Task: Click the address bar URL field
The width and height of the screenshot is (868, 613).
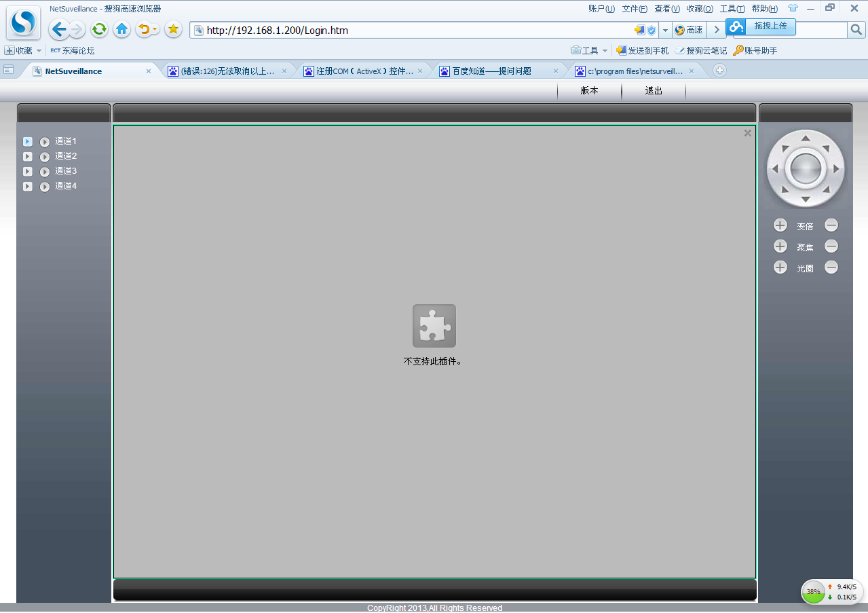Action: pyautogui.click(x=407, y=31)
